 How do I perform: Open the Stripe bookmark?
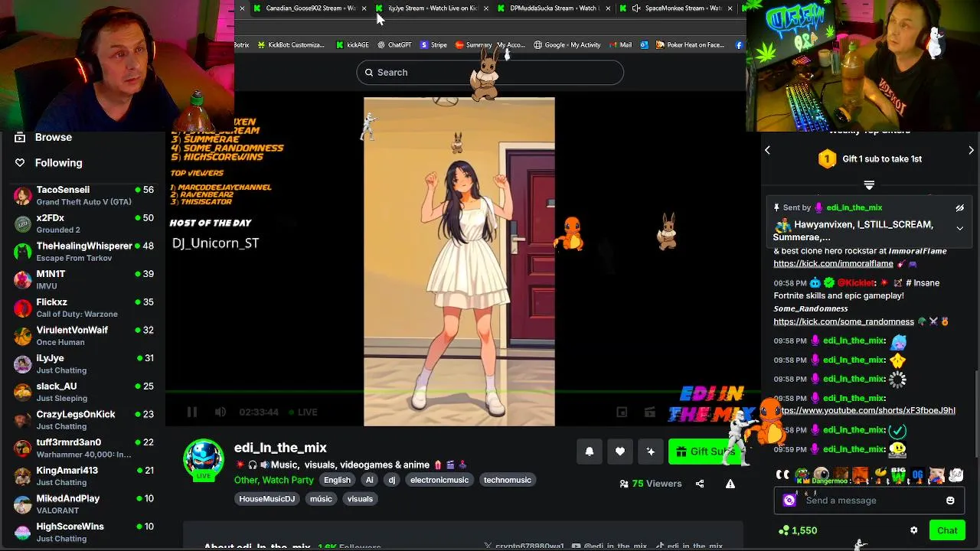coord(433,45)
